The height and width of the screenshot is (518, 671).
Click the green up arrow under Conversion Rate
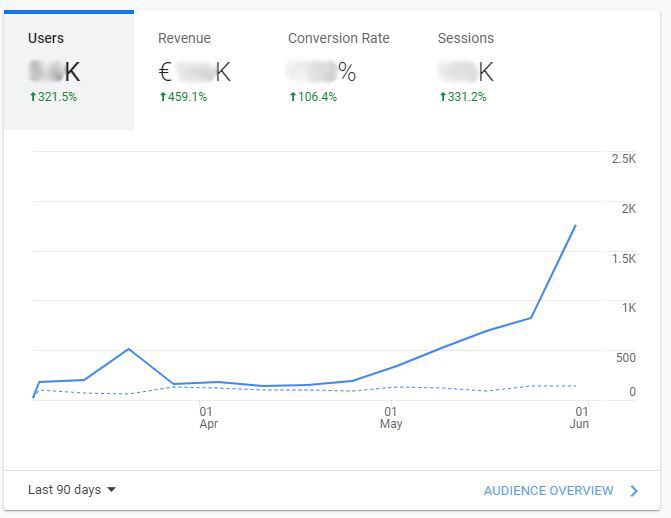point(293,97)
